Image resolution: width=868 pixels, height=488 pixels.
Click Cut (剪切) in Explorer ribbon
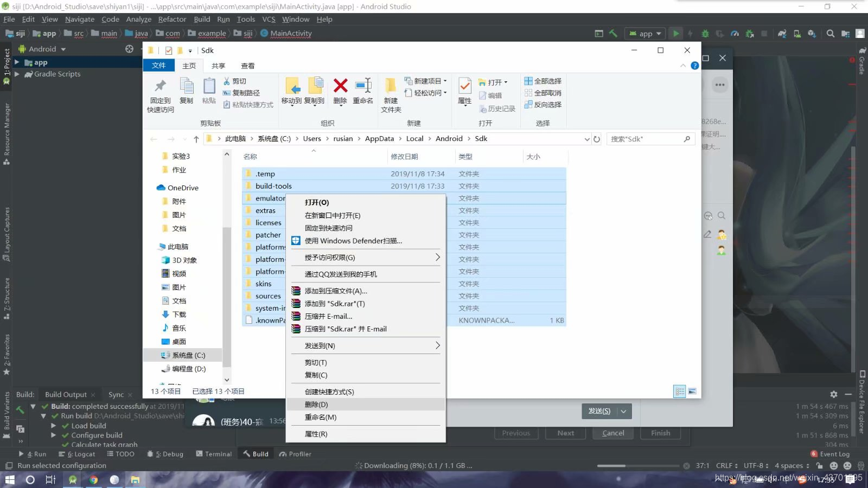(x=235, y=81)
